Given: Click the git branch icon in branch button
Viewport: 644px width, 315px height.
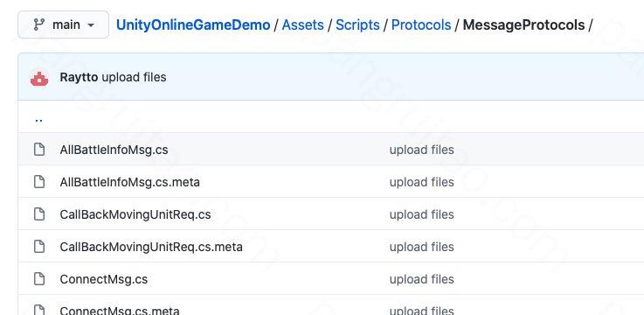Looking at the screenshot, I should 39,24.
